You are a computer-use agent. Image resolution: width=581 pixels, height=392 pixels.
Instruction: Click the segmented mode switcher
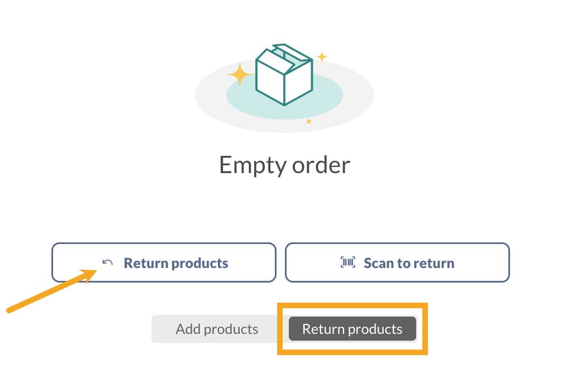coord(284,329)
